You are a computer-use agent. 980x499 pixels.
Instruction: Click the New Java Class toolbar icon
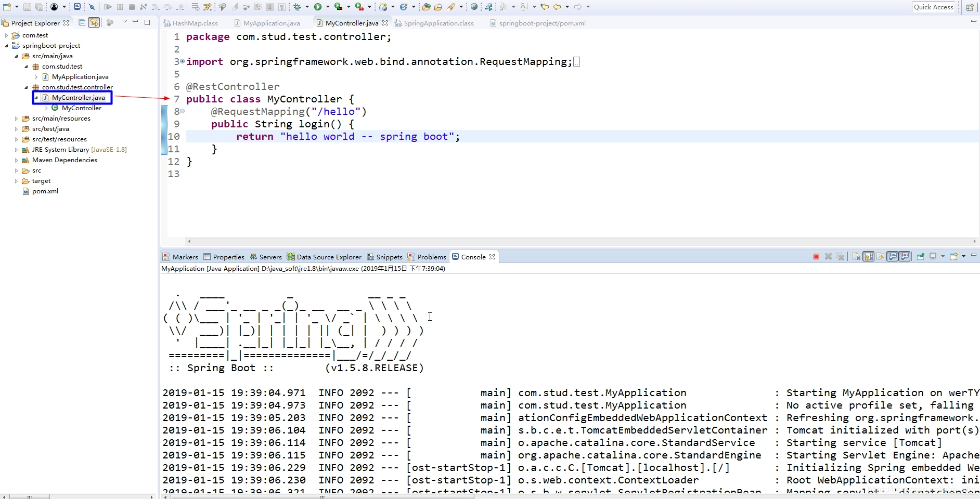point(404,7)
